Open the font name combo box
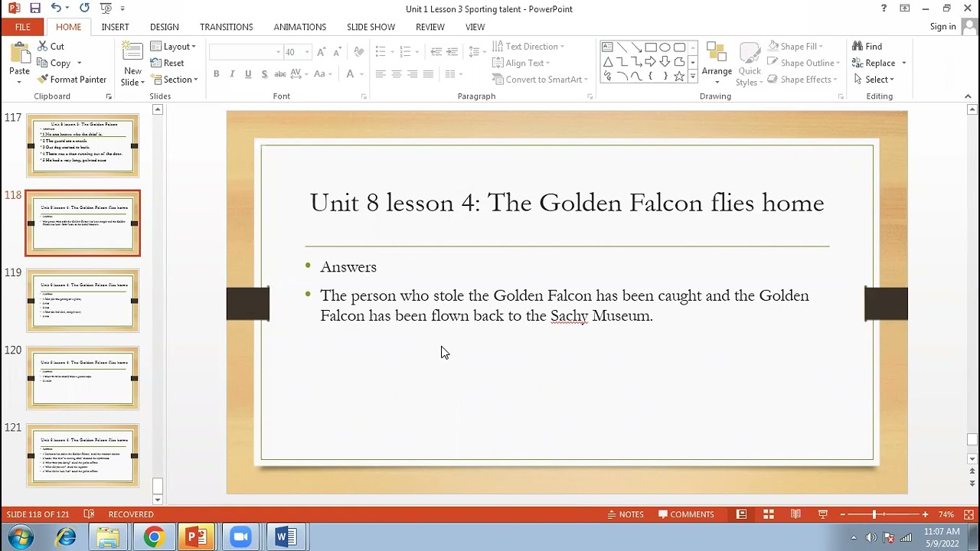The image size is (980, 551). coord(245,52)
